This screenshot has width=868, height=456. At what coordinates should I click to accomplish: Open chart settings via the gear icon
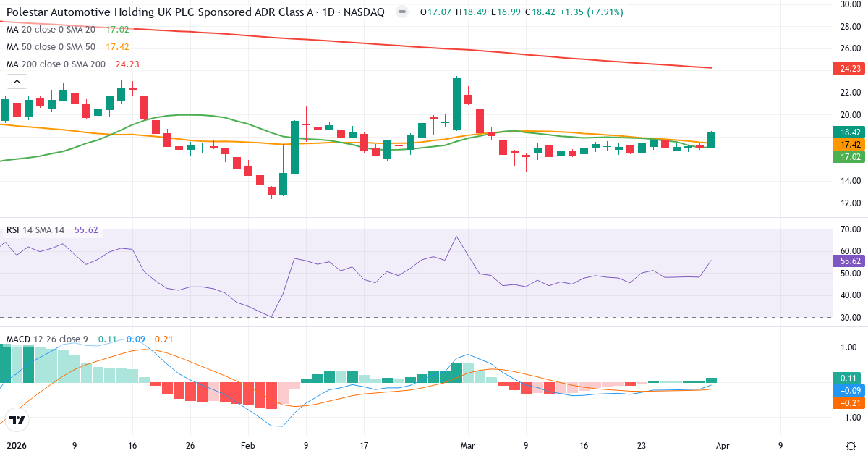click(x=851, y=447)
